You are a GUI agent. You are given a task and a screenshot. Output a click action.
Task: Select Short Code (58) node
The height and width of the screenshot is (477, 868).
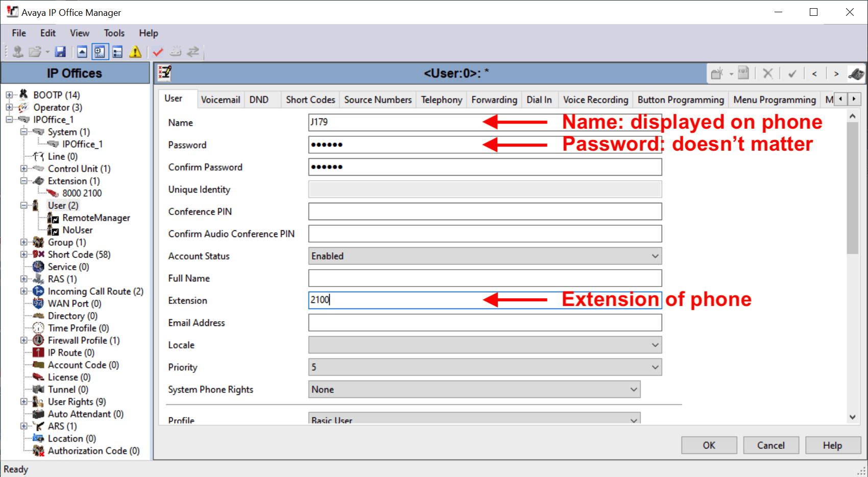pyautogui.click(x=79, y=254)
